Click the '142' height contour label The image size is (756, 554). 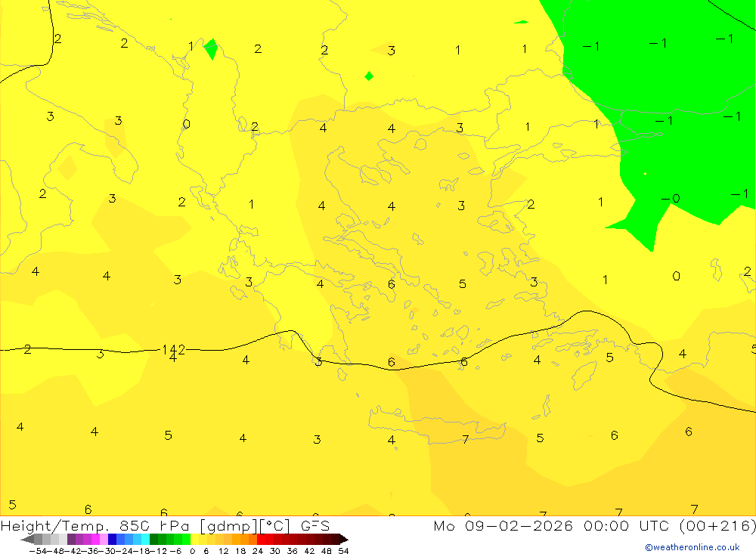tap(174, 350)
